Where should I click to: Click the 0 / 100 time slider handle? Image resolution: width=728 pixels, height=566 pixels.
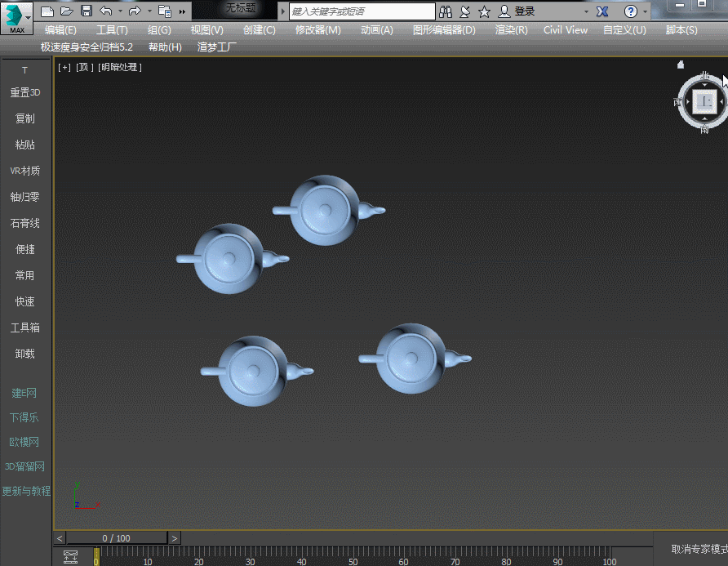(117, 538)
